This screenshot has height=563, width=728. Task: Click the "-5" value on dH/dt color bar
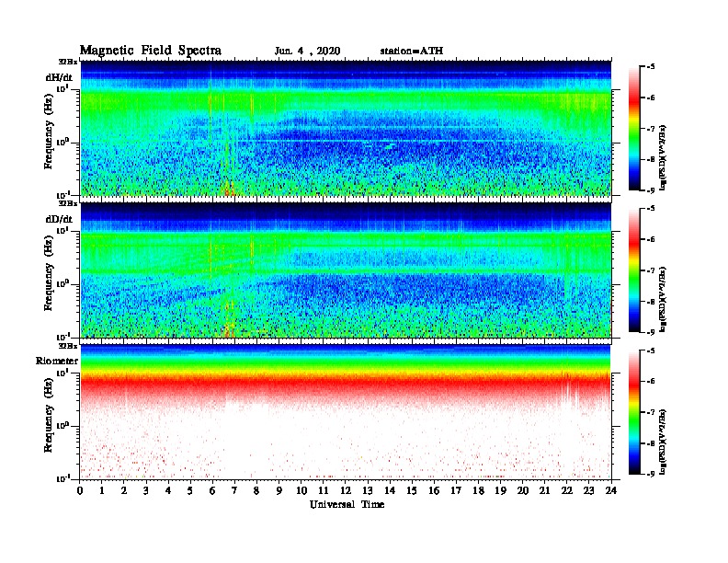point(651,67)
